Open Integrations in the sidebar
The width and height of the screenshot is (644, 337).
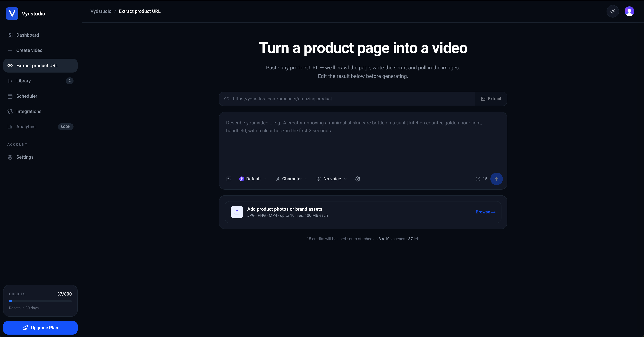pos(40,111)
